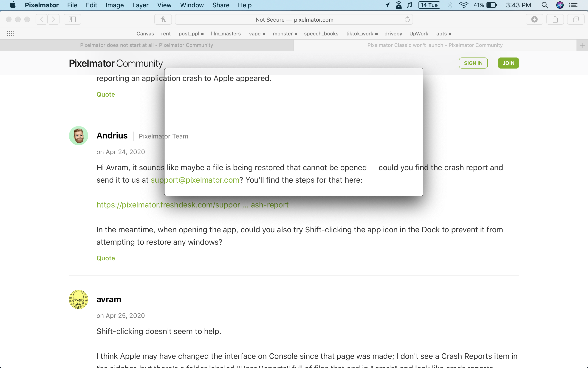Switch to 'Pixelmator Classic won't launch' tab
The image size is (588, 368).
click(x=435, y=45)
